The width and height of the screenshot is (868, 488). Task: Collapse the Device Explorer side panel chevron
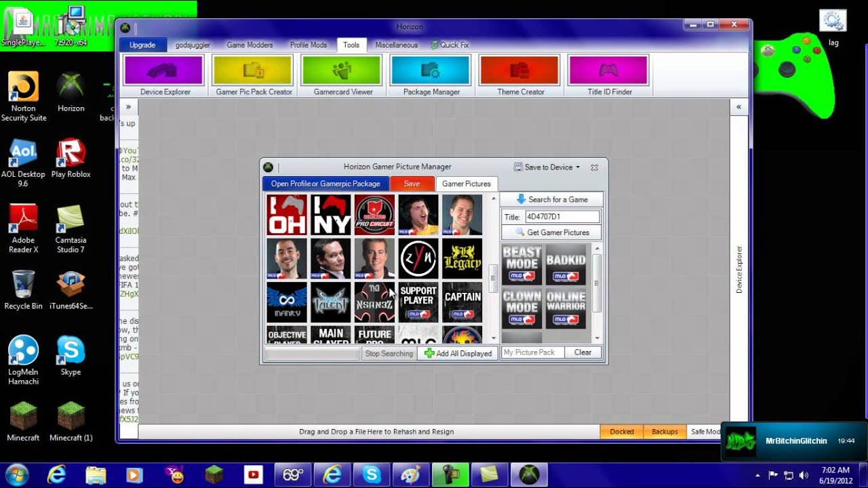pyautogui.click(x=738, y=106)
